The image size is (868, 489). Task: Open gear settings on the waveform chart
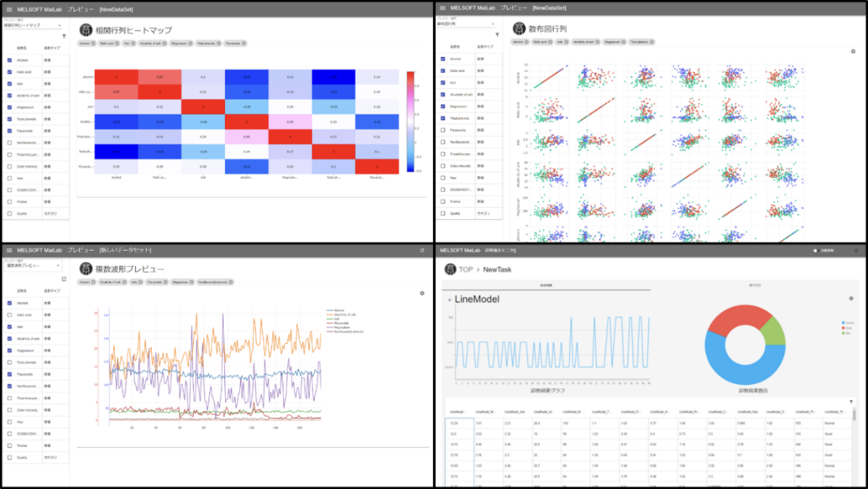click(x=422, y=293)
